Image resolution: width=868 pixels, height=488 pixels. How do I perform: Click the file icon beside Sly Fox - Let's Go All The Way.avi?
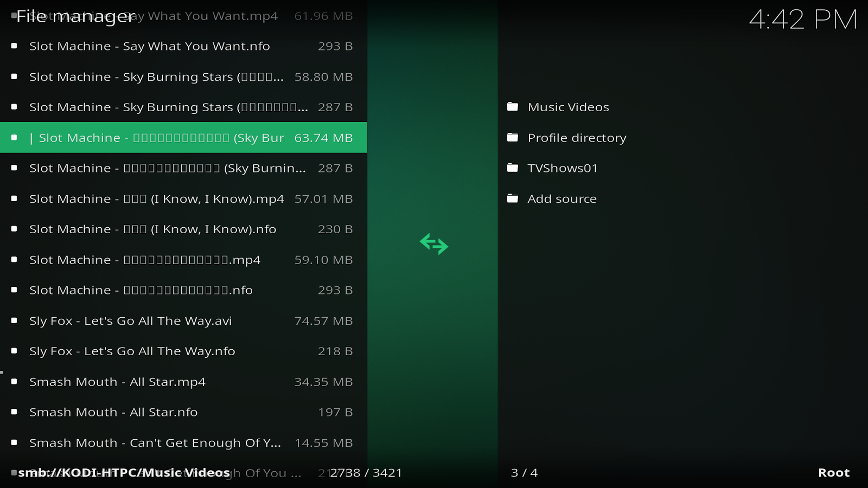coord(14,320)
